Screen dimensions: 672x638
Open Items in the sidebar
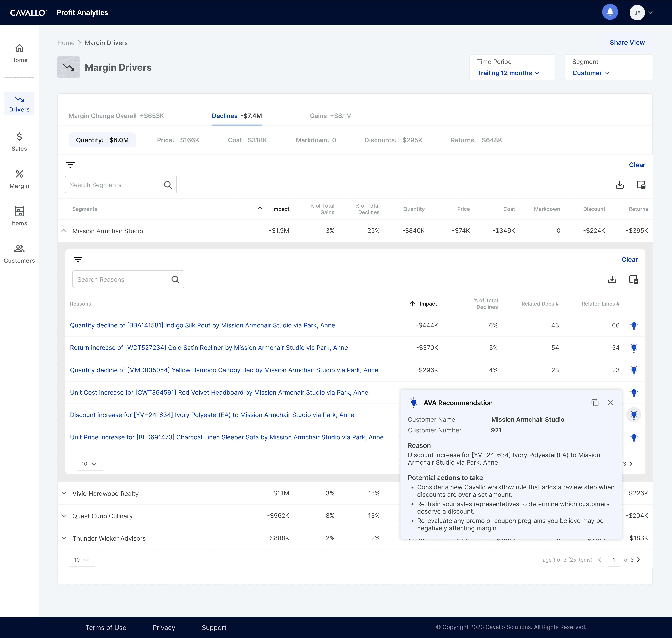click(x=19, y=216)
